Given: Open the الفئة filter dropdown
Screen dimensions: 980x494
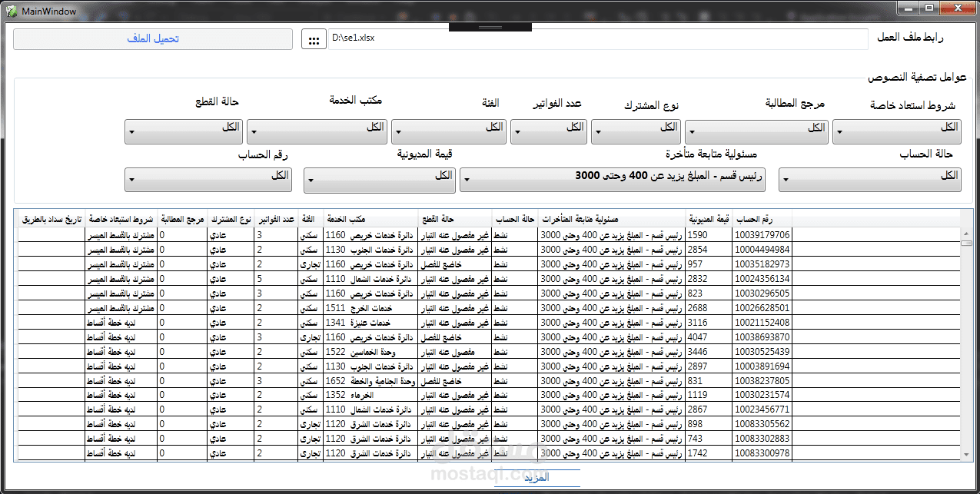Looking at the screenshot, I should (449, 131).
